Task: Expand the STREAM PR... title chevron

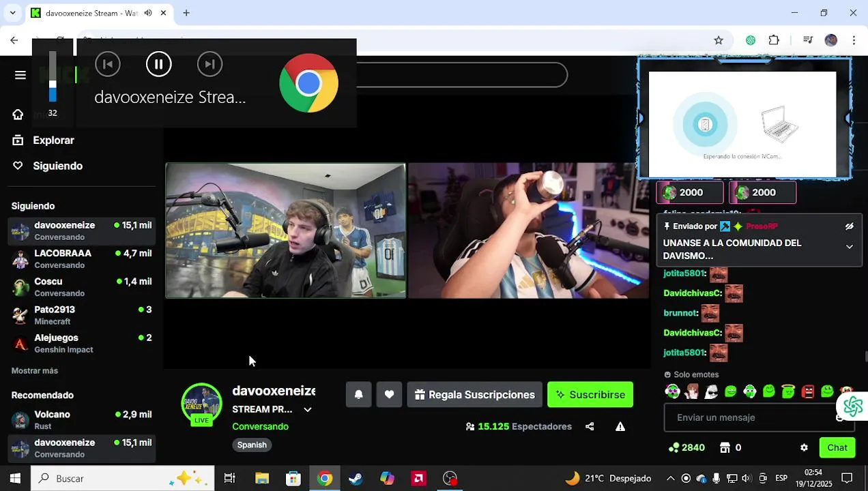Action: click(x=308, y=410)
